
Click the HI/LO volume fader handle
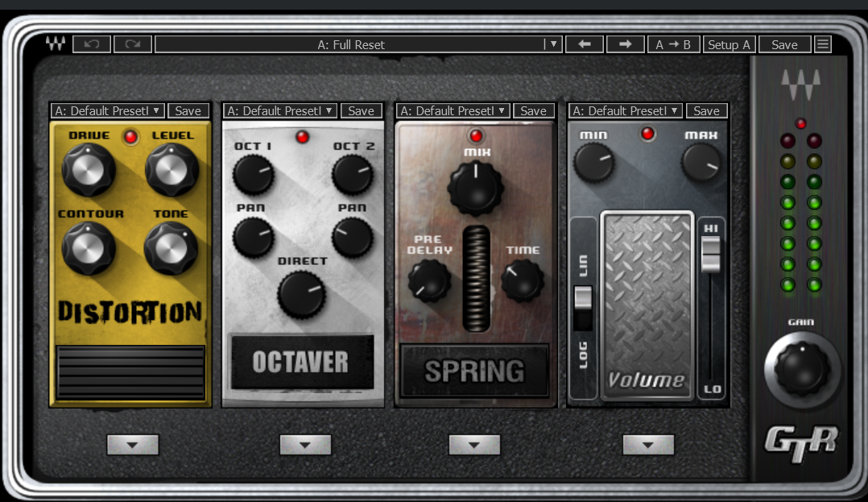pos(711,255)
